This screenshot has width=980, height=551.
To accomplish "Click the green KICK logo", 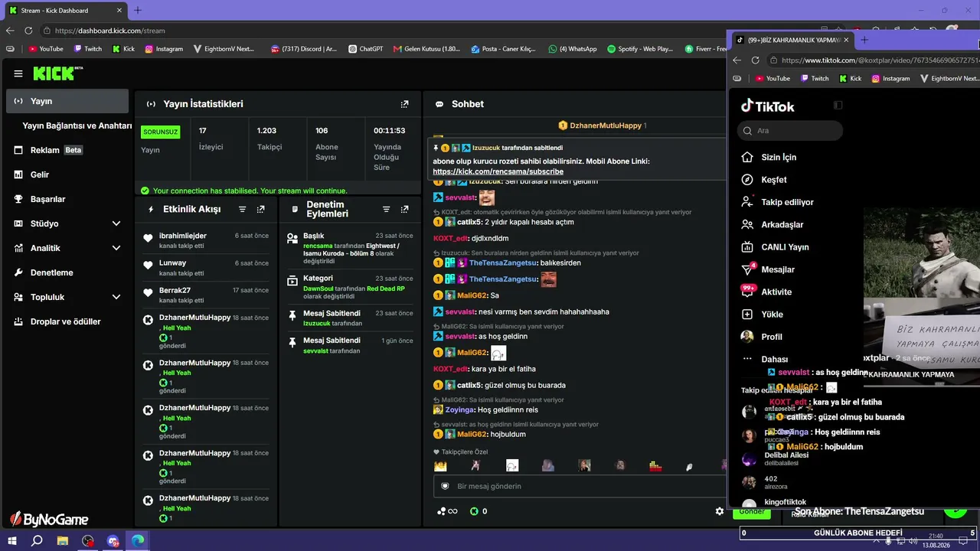I will click(55, 73).
